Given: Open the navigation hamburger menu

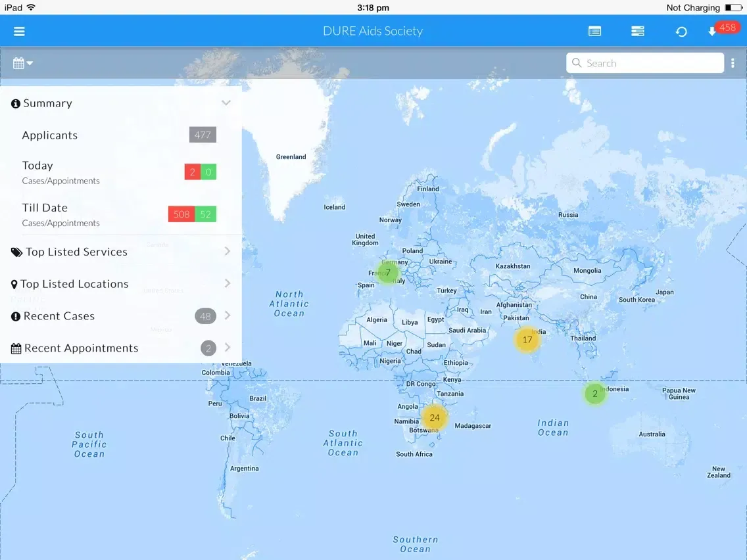Looking at the screenshot, I should pyautogui.click(x=19, y=31).
